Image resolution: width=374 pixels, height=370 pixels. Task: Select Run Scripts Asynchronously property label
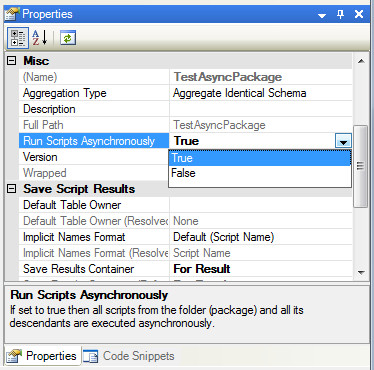[94, 141]
